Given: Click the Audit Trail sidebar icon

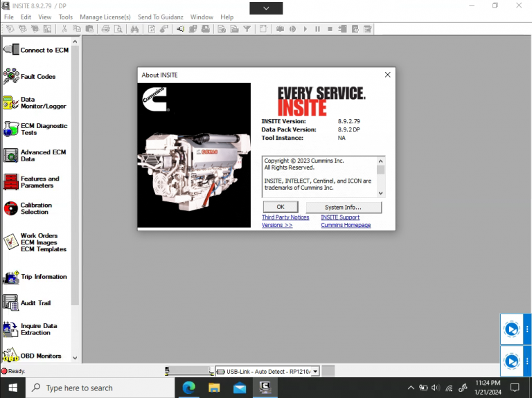Looking at the screenshot, I should click(10, 303).
